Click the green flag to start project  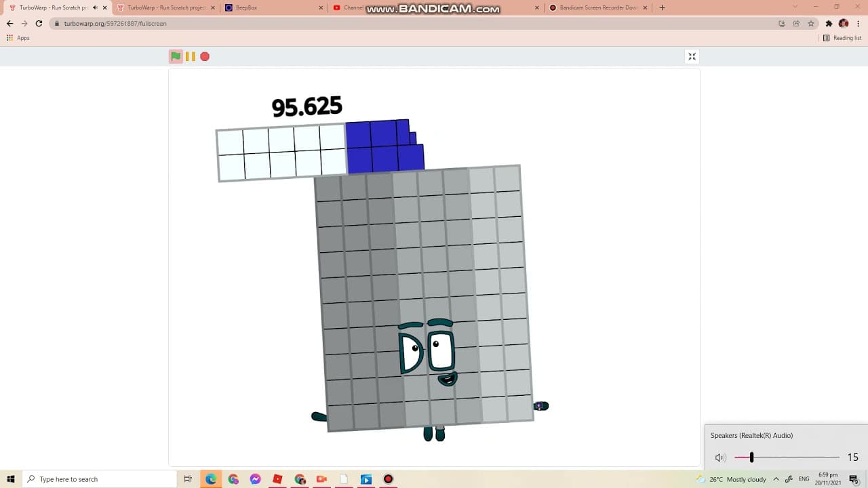(x=176, y=56)
